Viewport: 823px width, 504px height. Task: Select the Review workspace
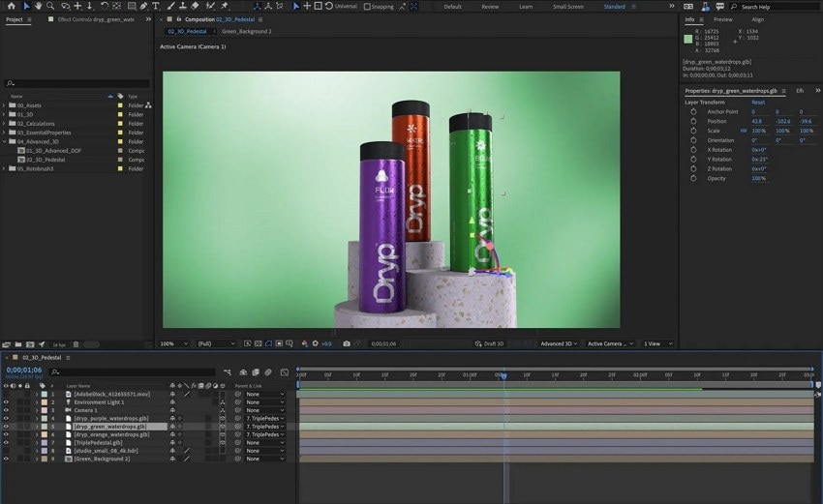click(490, 7)
